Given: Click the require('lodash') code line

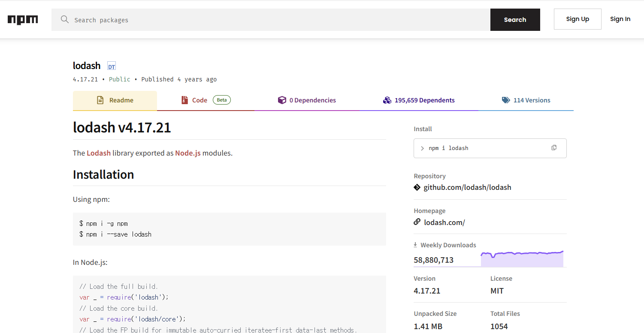Looking at the screenshot, I should click(x=124, y=297).
